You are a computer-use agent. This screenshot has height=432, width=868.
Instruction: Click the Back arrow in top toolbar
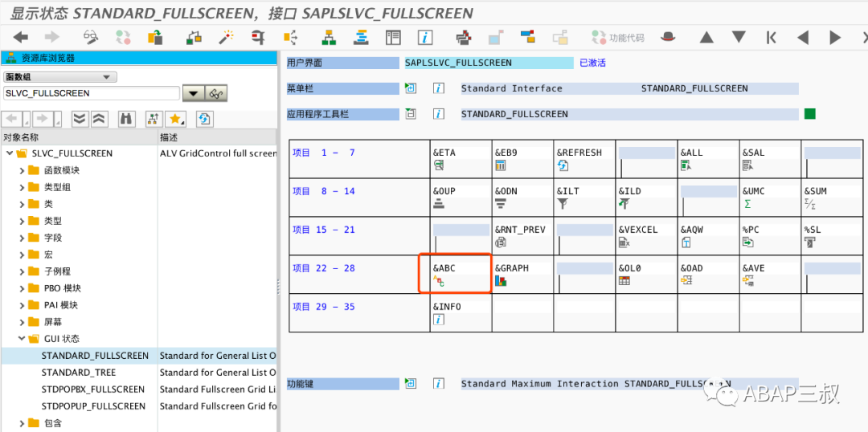tap(20, 38)
